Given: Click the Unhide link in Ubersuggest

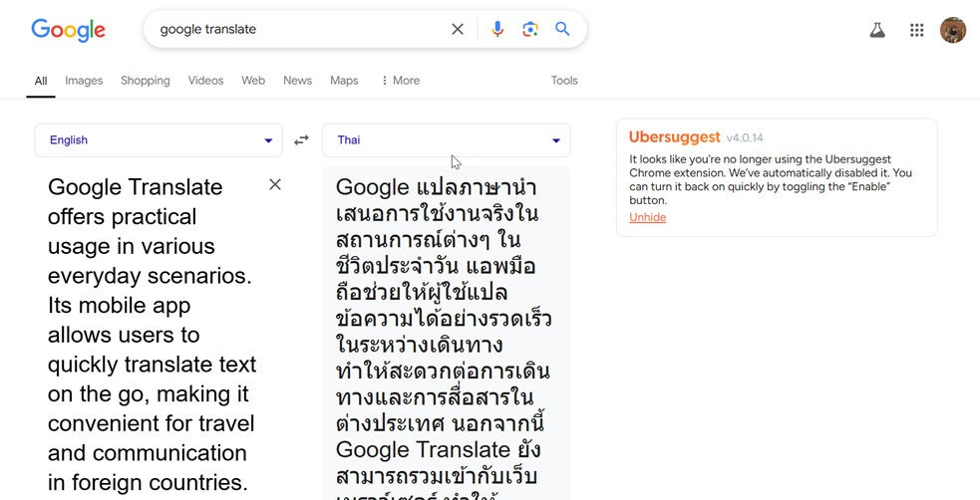Looking at the screenshot, I should point(647,217).
